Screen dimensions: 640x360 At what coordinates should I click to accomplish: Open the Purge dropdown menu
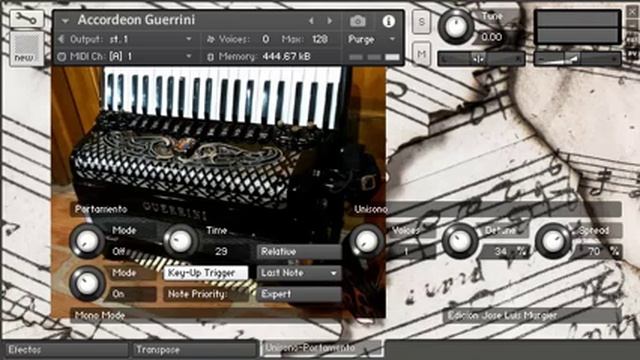click(x=371, y=39)
